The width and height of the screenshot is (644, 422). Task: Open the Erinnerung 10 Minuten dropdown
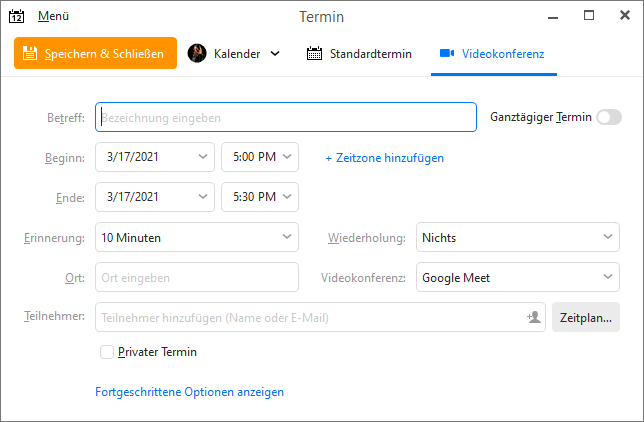197,237
